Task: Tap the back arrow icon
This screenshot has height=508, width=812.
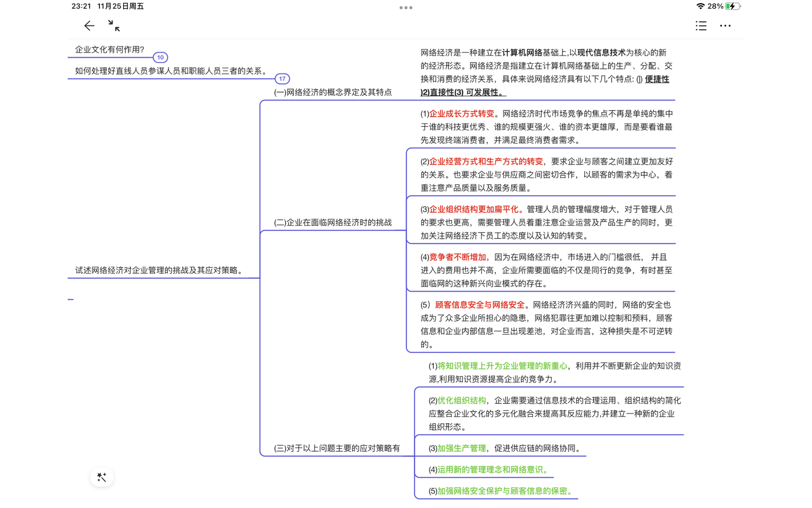Action: click(x=89, y=25)
